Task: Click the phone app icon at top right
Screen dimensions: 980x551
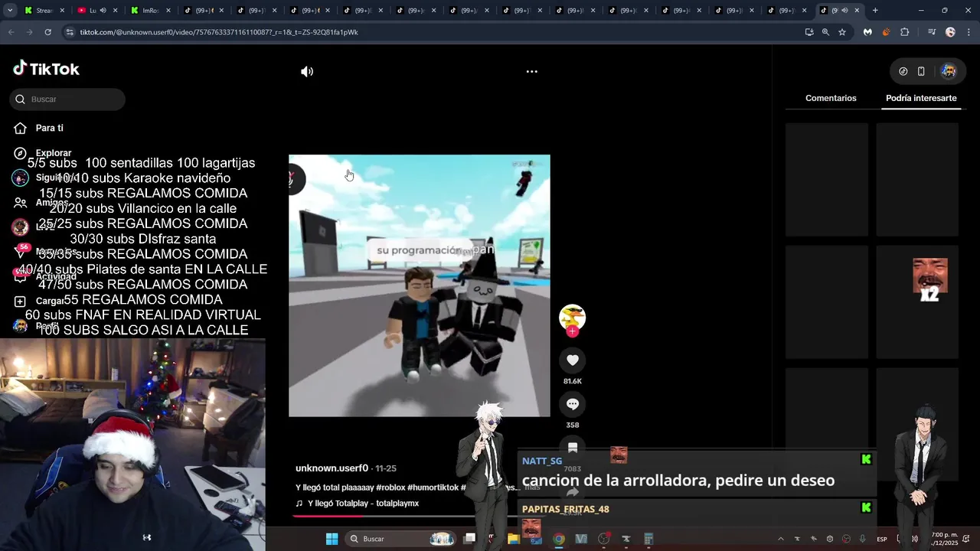Action: [921, 71]
